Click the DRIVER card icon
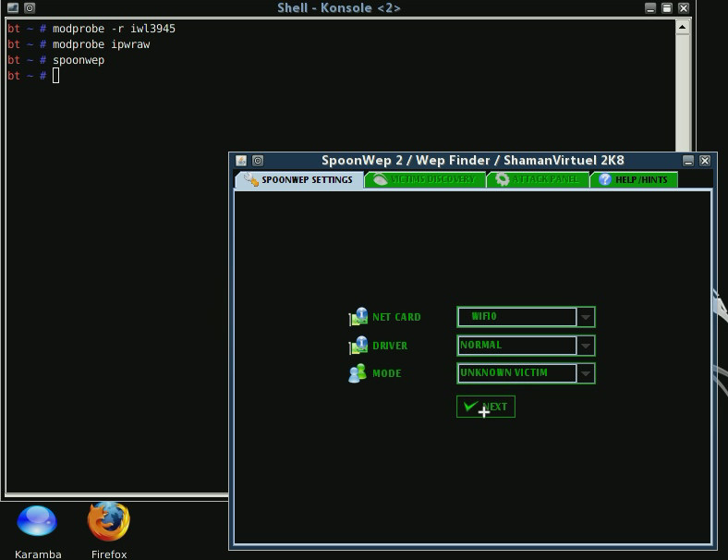The image size is (728, 560). [x=358, y=346]
